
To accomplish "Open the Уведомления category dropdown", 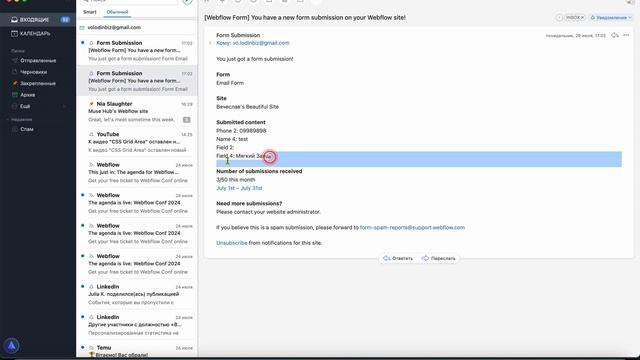I will (611, 18).
